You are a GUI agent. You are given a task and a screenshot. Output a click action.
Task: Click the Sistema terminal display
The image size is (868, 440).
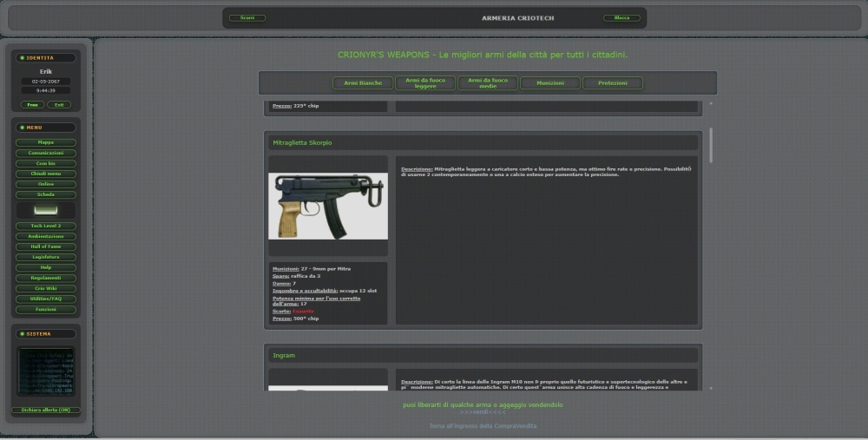pyautogui.click(x=46, y=372)
